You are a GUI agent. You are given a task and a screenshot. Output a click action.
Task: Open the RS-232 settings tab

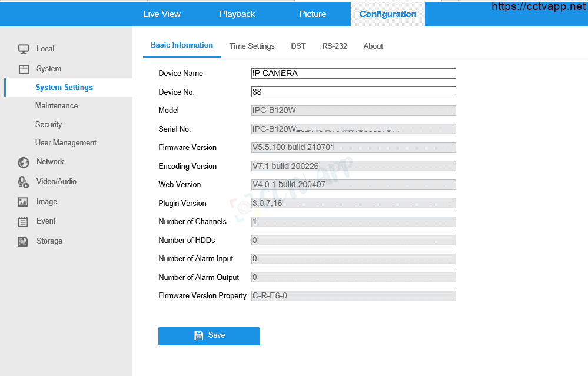coord(334,46)
